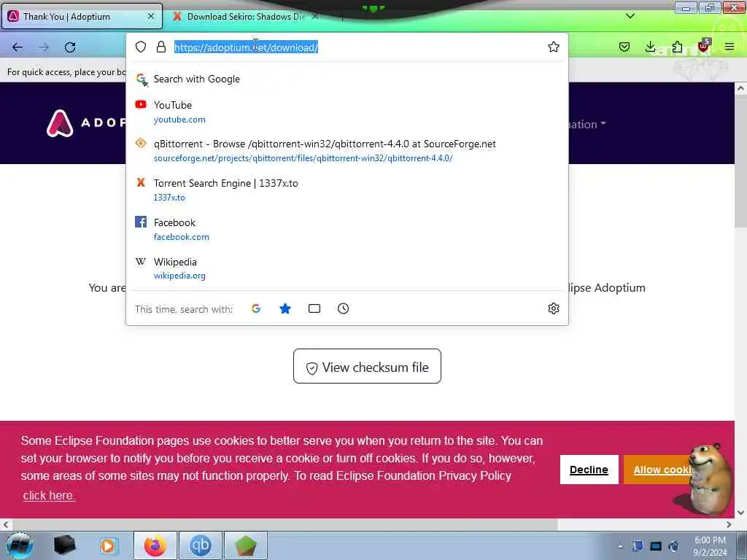Image resolution: width=747 pixels, height=560 pixels.
Task: Open green gem taskbar application
Action: tap(245, 545)
